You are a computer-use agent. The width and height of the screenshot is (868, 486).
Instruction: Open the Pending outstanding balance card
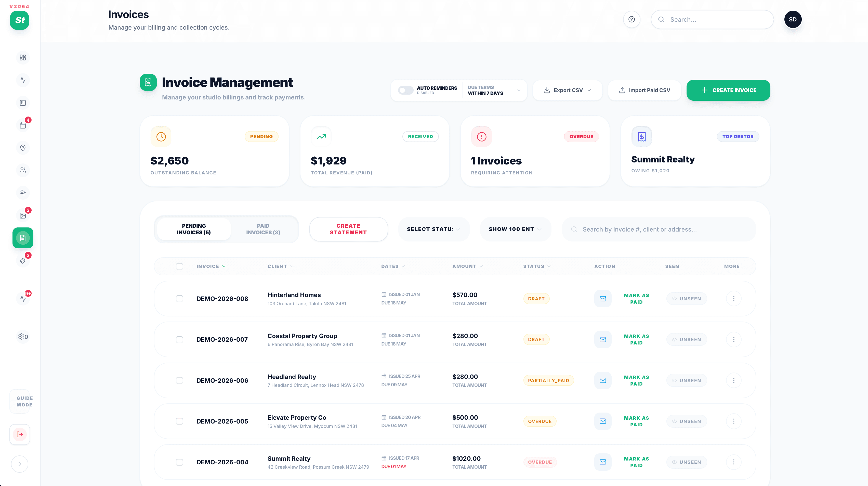pyautogui.click(x=214, y=151)
